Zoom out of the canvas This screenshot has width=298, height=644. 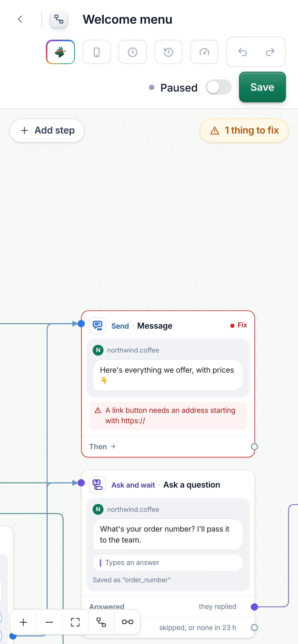(49, 622)
